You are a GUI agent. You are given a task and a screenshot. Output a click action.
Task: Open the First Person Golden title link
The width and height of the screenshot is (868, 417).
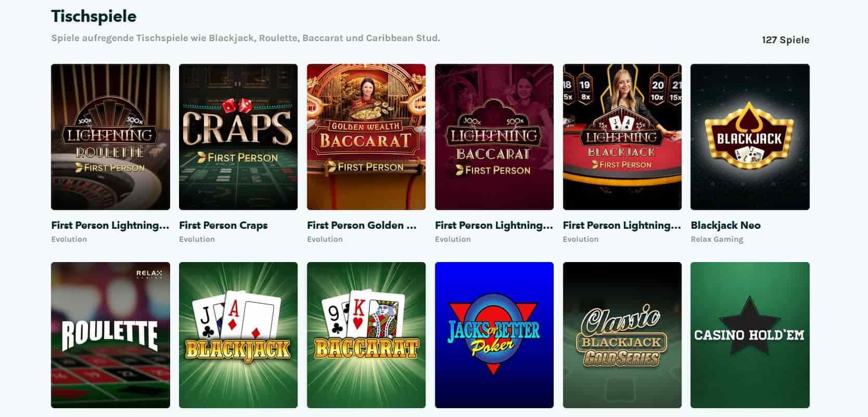(362, 225)
